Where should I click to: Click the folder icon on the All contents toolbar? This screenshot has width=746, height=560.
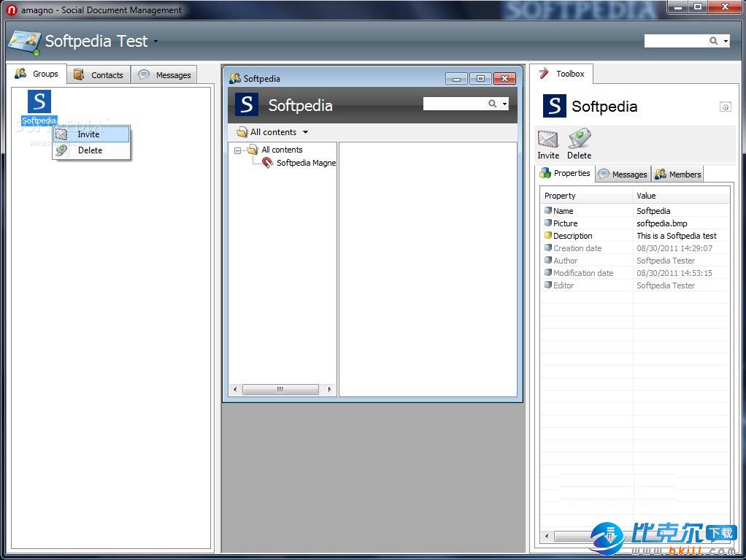[242, 132]
